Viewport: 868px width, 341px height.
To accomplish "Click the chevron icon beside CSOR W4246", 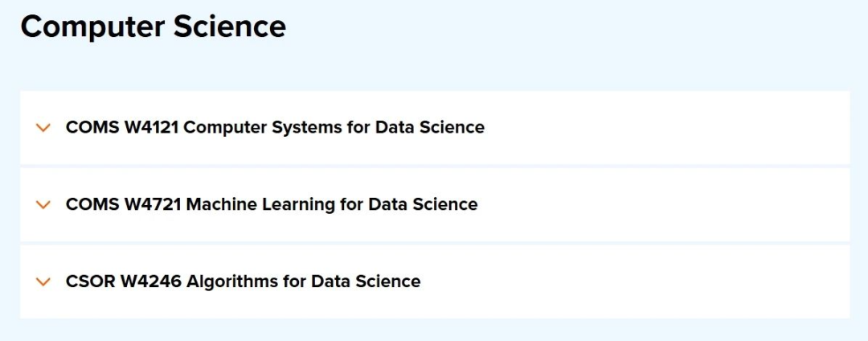I will [43, 282].
